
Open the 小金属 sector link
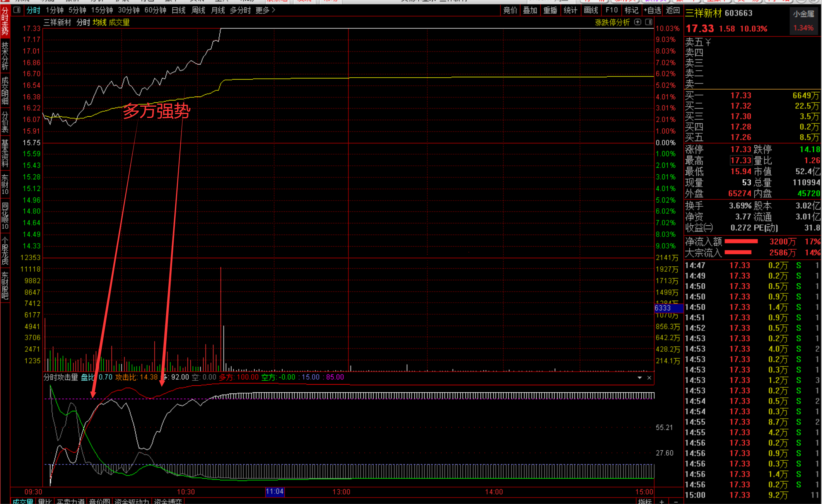pos(803,14)
